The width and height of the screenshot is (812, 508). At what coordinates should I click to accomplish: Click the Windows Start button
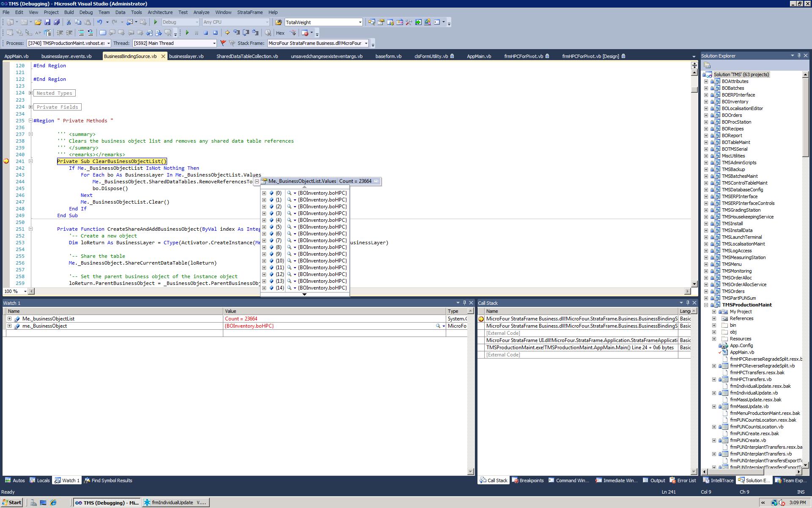11,502
